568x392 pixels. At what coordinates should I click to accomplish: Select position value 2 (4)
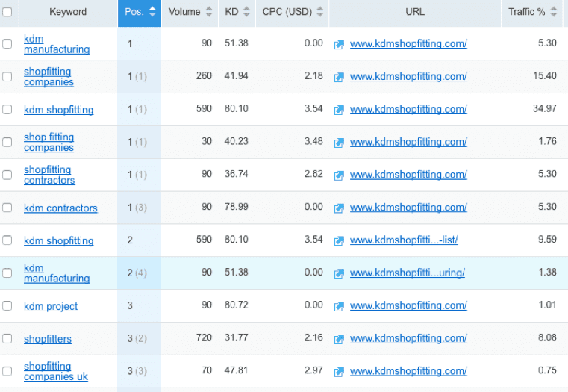137,273
